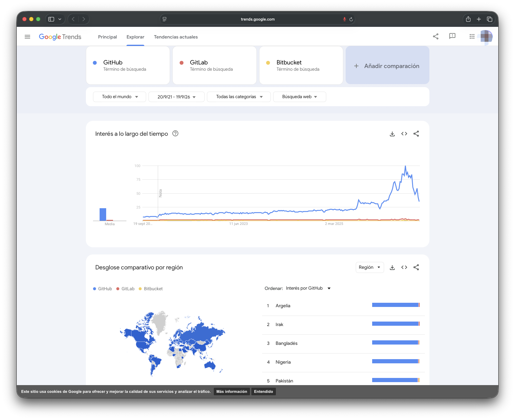Edit the GitHub search term card
The width and height of the screenshot is (515, 420).
point(128,65)
